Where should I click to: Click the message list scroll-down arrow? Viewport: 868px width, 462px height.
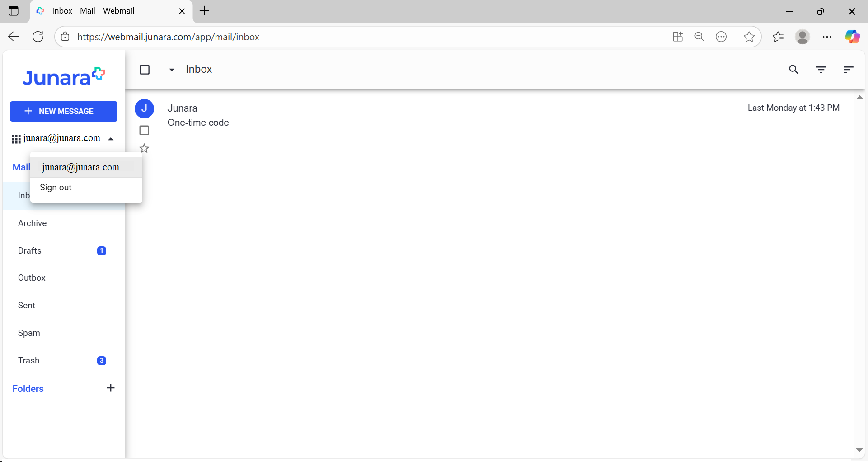[859, 450]
